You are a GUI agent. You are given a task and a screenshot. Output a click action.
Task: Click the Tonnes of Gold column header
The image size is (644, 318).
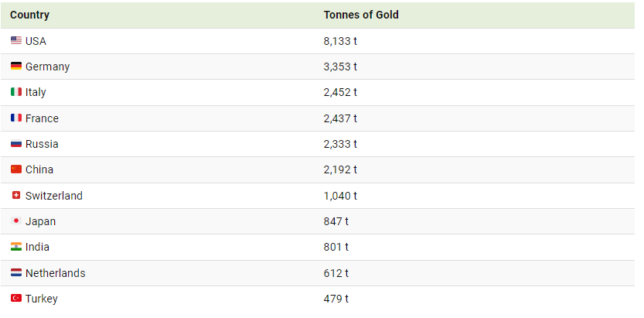click(360, 15)
